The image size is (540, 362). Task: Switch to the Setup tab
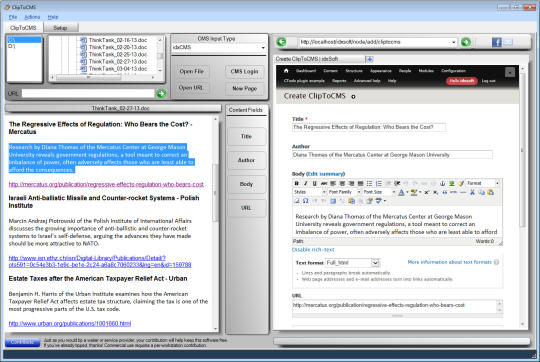click(x=61, y=28)
